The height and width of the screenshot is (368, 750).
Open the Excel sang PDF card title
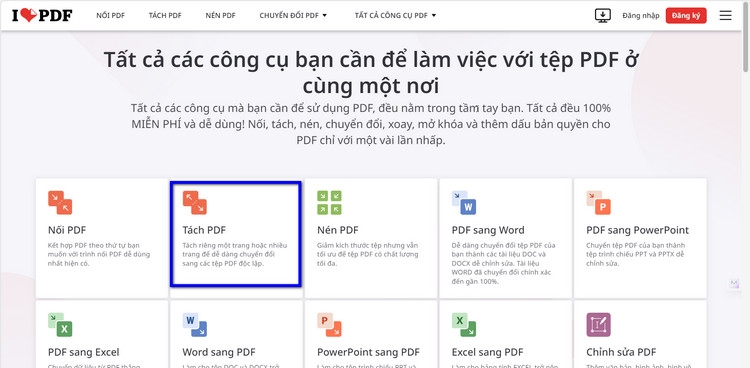(487, 352)
